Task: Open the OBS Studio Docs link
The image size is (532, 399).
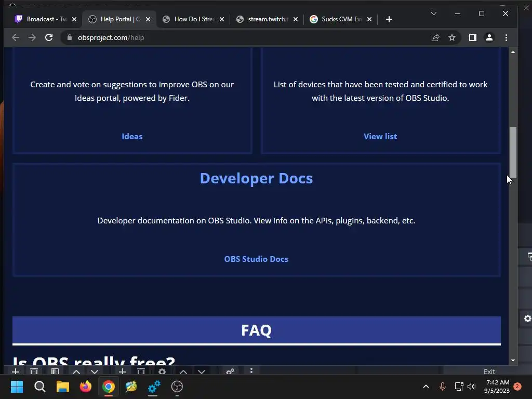Action: tap(256, 259)
